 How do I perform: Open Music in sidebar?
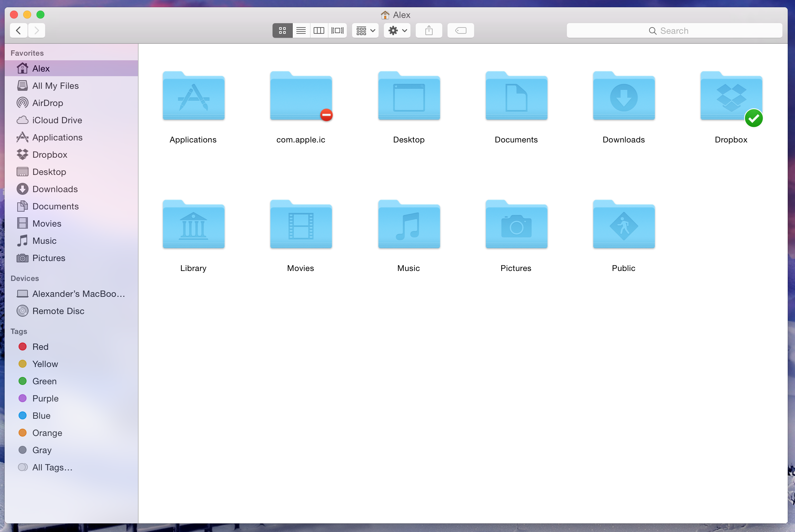(71, 241)
